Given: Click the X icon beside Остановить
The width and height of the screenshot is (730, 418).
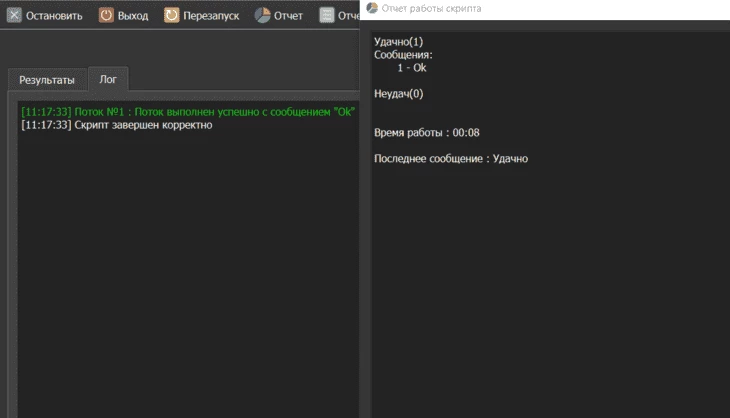Looking at the screenshot, I should 14,15.
